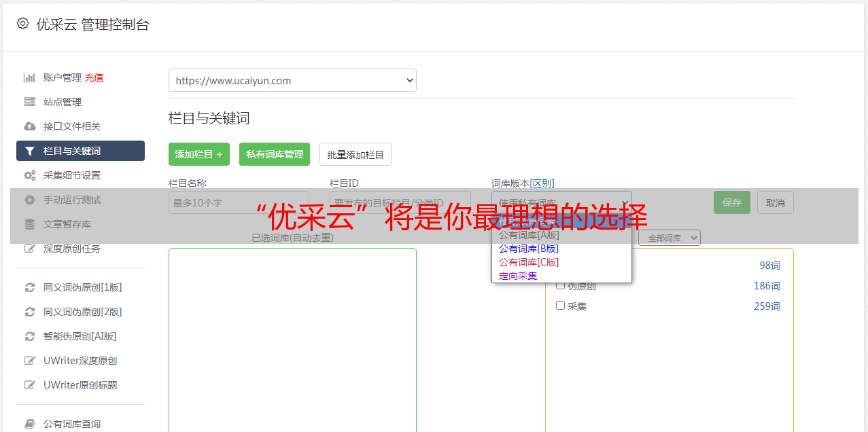Screen dimensions: 868x432
Task: Tick the 采集 word library checkbox
Action: (561, 306)
